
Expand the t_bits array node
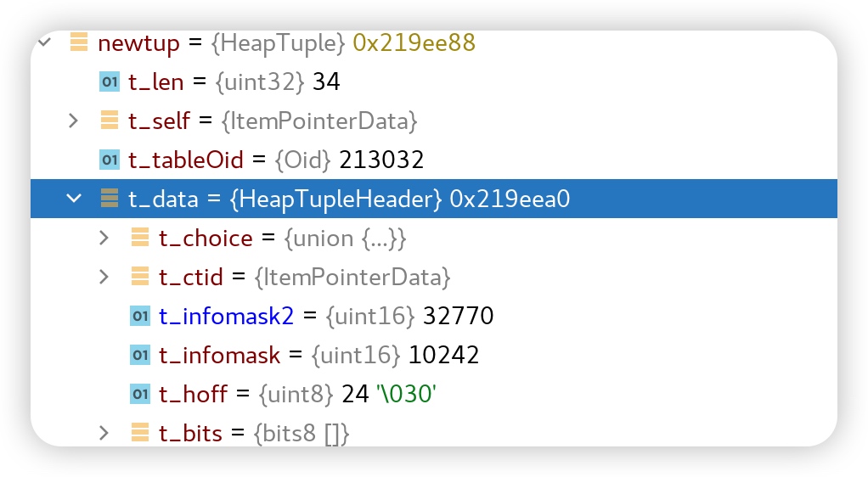tap(104, 433)
